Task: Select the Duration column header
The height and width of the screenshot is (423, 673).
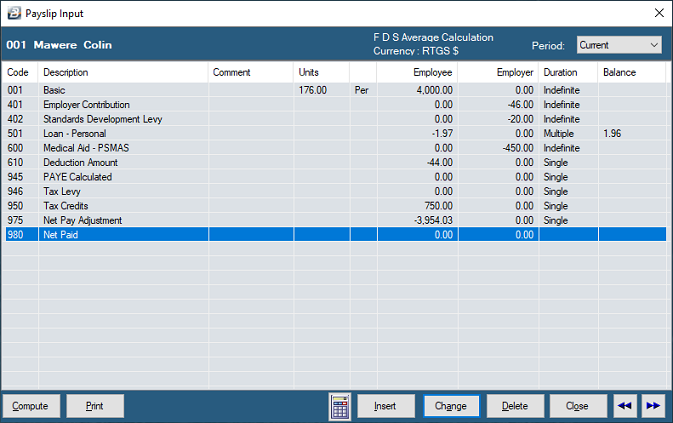Action: (x=568, y=73)
